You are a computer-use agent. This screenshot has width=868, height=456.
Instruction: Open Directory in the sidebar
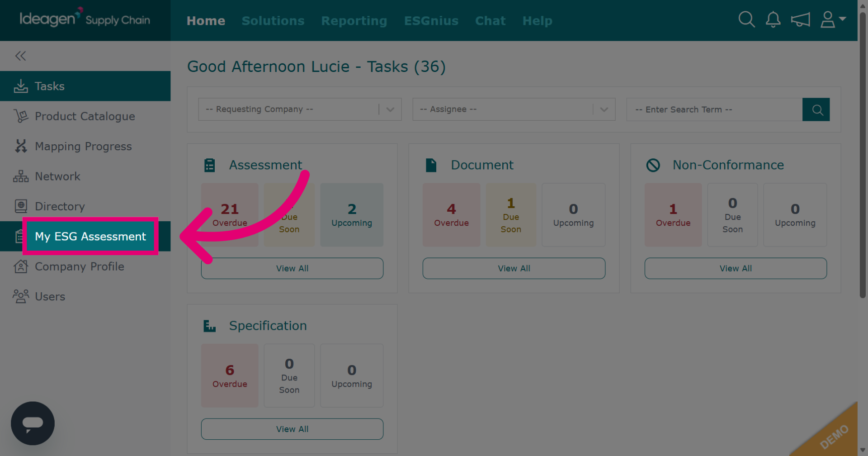[85, 206]
